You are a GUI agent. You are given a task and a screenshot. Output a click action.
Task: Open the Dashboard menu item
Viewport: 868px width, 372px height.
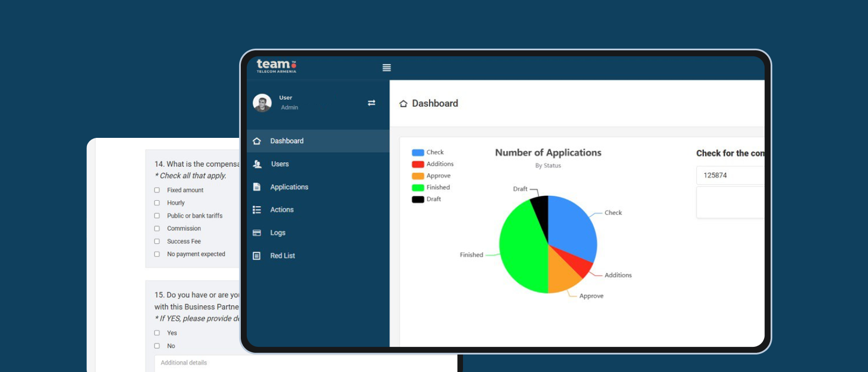coord(318,141)
